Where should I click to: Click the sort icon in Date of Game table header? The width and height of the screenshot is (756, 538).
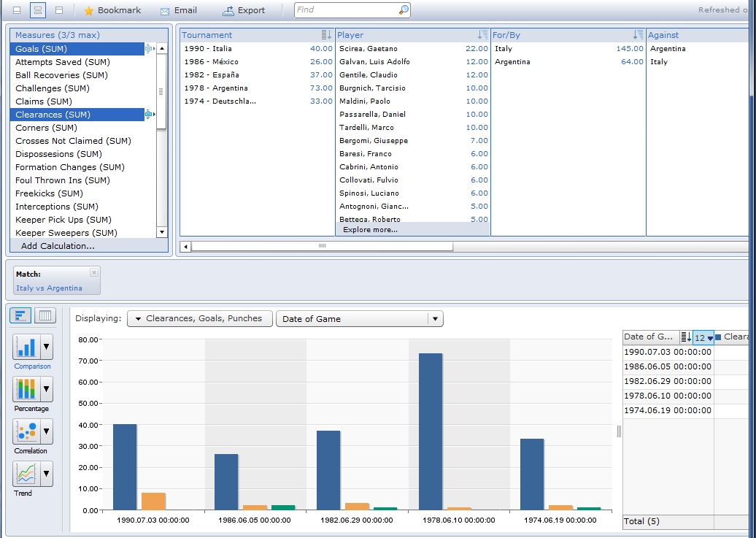(x=686, y=337)
